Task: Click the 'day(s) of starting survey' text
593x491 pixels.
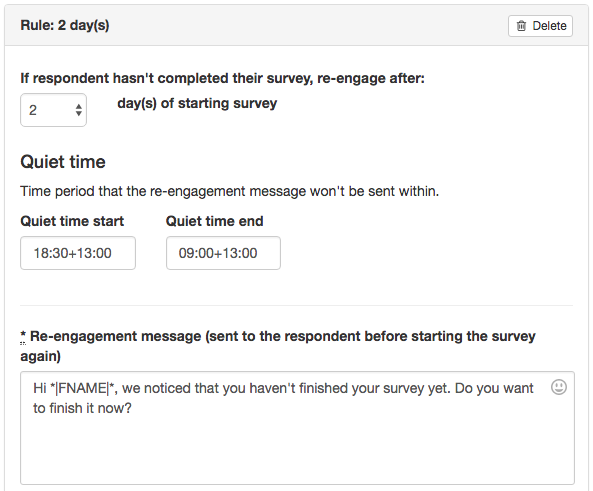Action: (x=197, y=103)
